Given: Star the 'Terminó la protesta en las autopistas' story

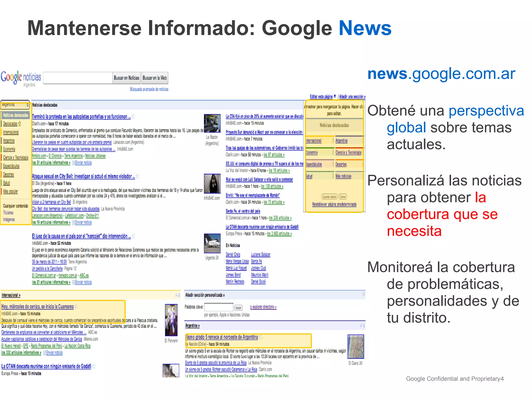Looking at the screenshot, I should [133, 117].
